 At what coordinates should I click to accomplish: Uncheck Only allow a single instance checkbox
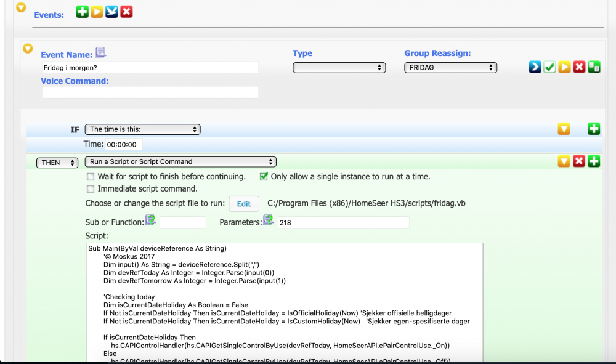click(264, 177)
